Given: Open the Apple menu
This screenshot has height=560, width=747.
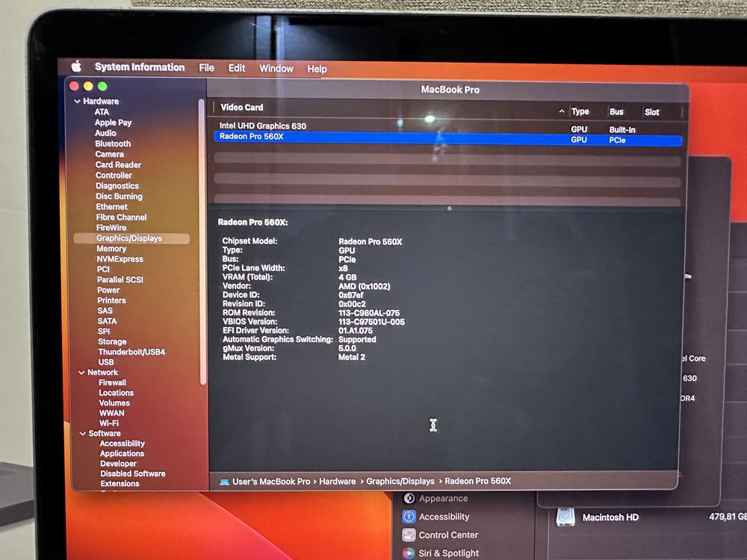Looking at the screenshot, I should (x=76, y=66).
